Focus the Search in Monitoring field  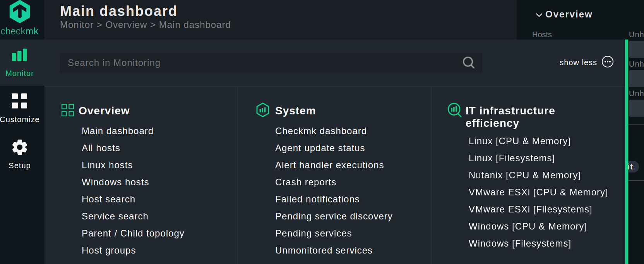click(271, 63)
